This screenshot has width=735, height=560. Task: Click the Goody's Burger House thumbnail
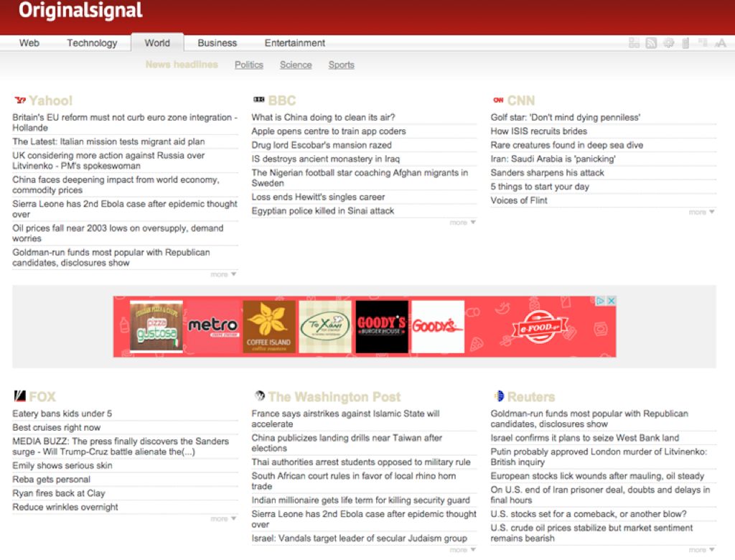point(382,327)
